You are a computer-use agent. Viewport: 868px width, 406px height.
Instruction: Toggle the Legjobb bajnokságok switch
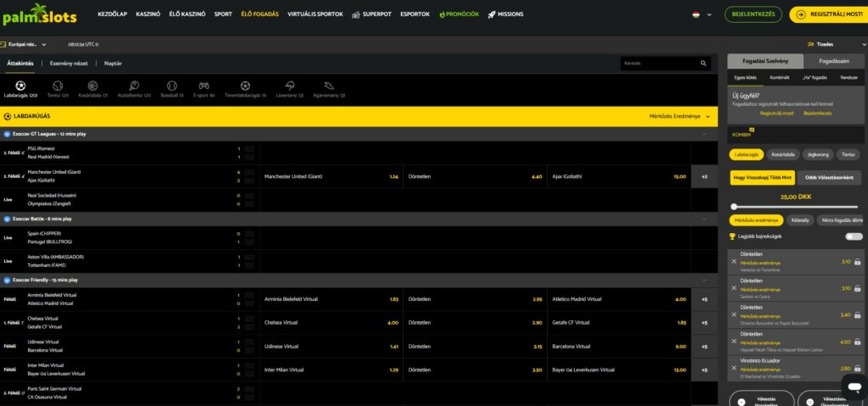(x=854, y=236)
